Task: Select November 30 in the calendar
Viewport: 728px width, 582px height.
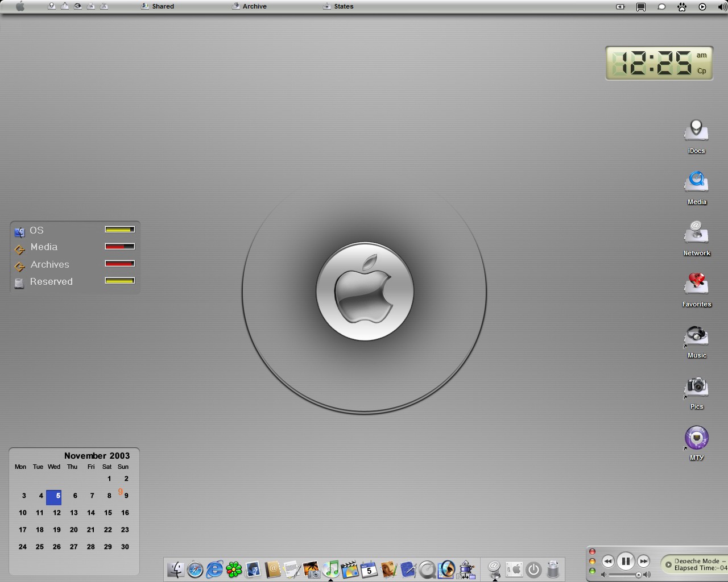Action: tap(125, 547)
